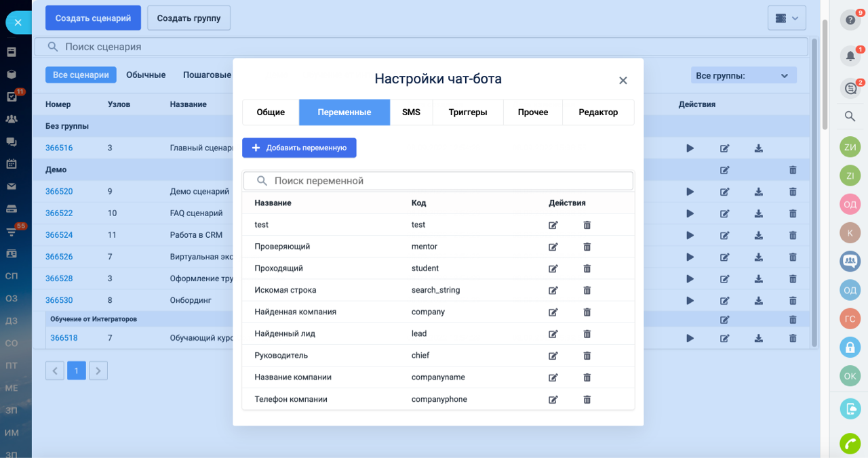Delete the companyphone variable
Screen dimensions: 868x458
587,400
